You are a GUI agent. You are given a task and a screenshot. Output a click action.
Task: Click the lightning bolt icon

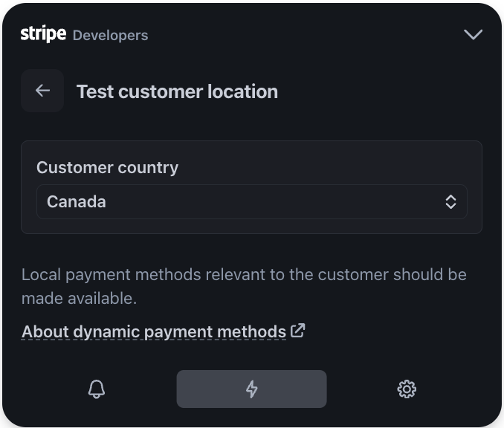[x=251, y=389]
